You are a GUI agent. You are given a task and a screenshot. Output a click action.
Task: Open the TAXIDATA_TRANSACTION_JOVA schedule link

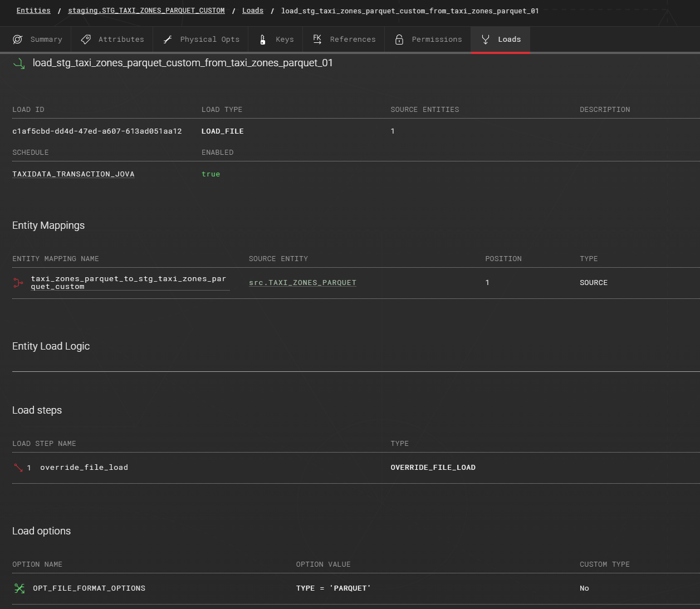coord(74,174)
